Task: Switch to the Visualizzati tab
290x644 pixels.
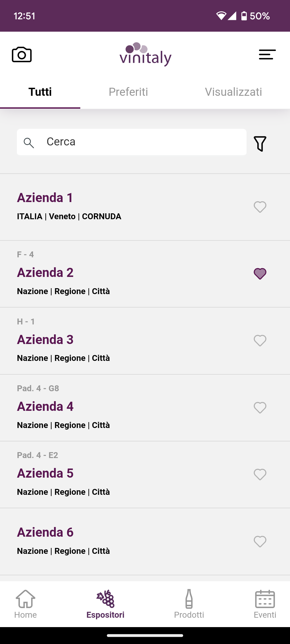Action: tap(233, 92)
